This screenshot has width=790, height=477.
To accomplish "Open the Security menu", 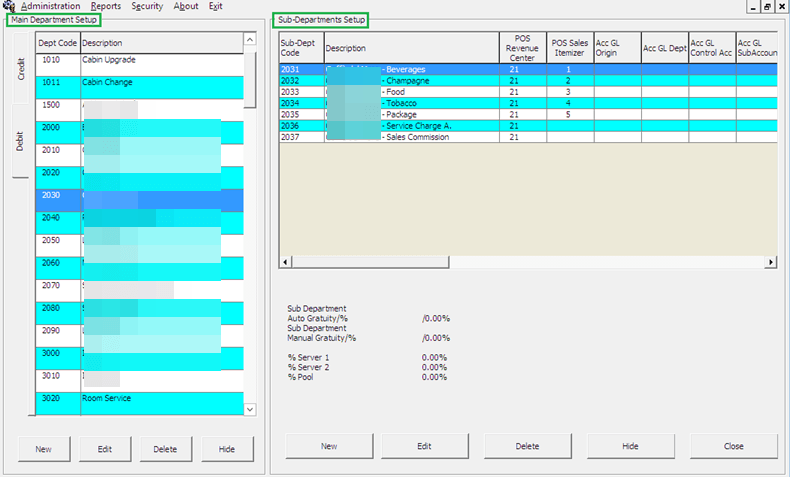I will 147,6.
